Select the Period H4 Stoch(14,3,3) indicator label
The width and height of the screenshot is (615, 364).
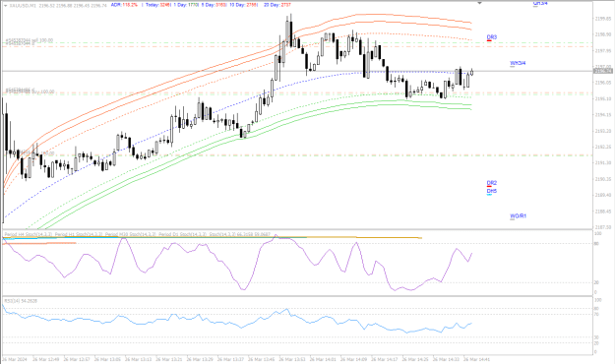pyautogui.click(x=29, y=234)
